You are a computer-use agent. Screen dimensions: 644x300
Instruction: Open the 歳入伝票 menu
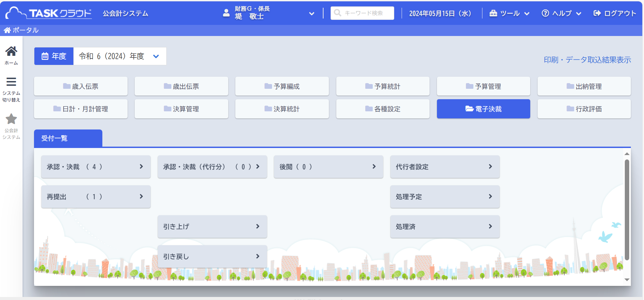coord(81,86)
